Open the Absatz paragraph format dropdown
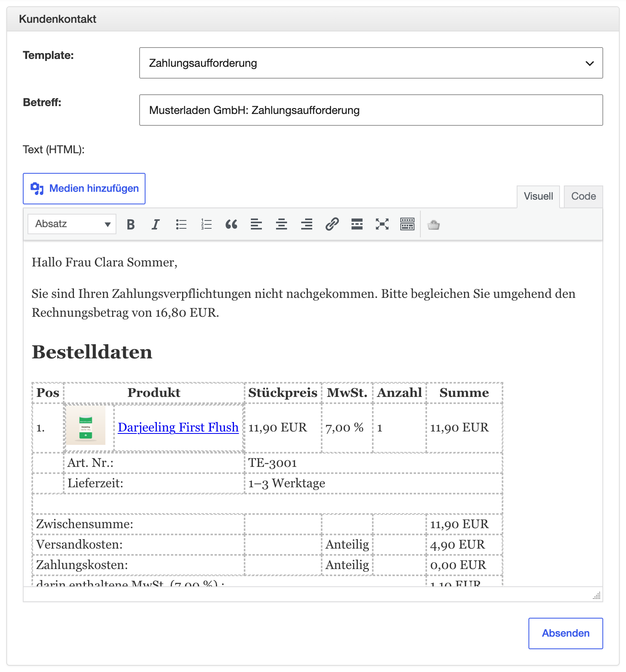The height and width of the screenshot is (672, 626). click(72, 224)
